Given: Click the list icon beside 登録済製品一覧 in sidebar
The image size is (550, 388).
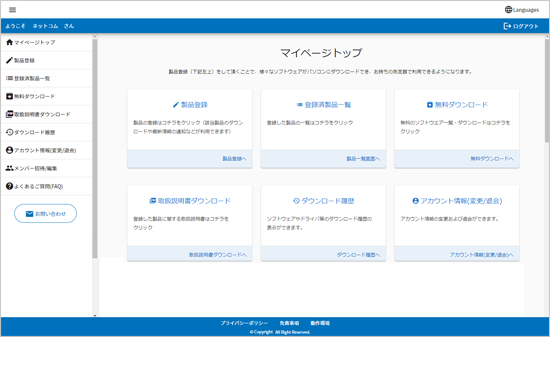Looking at the screenshot, I should coord(9,78).
